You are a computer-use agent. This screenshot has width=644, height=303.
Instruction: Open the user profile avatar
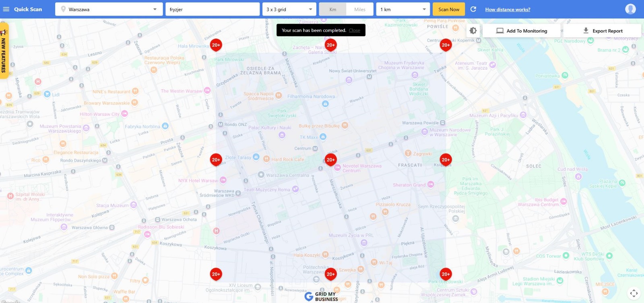630,9
